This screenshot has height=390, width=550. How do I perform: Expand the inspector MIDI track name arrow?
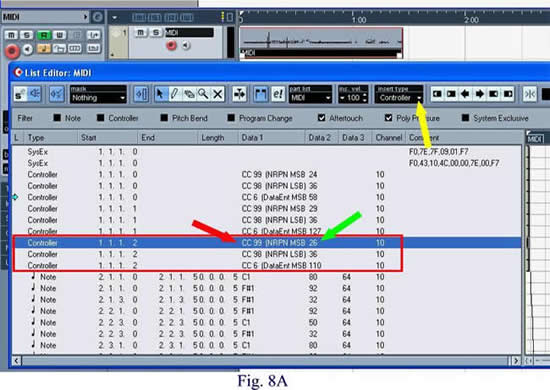(85, 17)
